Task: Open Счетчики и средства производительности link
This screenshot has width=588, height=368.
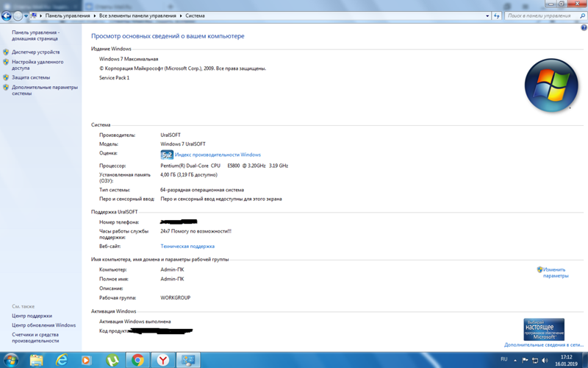Action: tap(35, 338)
